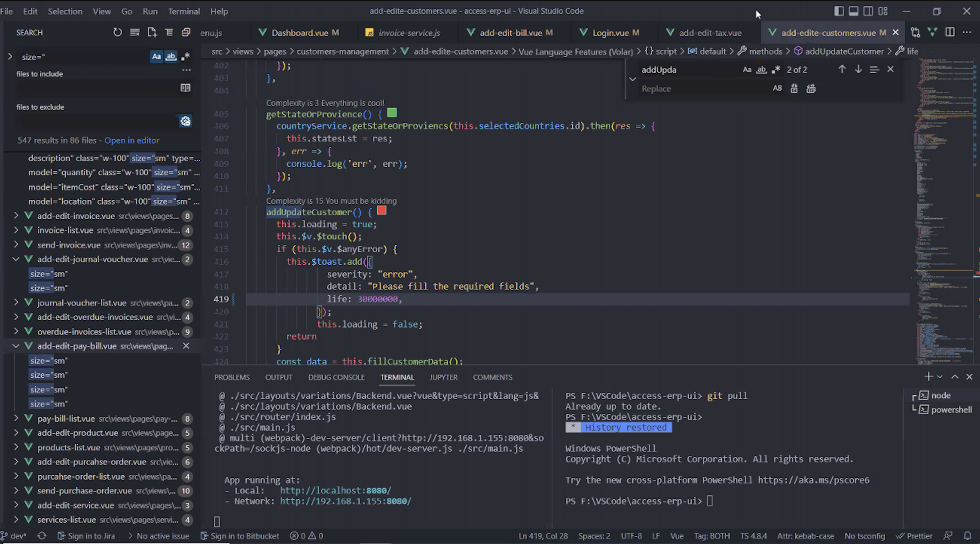Switch to the Dashboard.vue tab
The height and width of the screenshot is (544, 980).
tap(299, 33)
